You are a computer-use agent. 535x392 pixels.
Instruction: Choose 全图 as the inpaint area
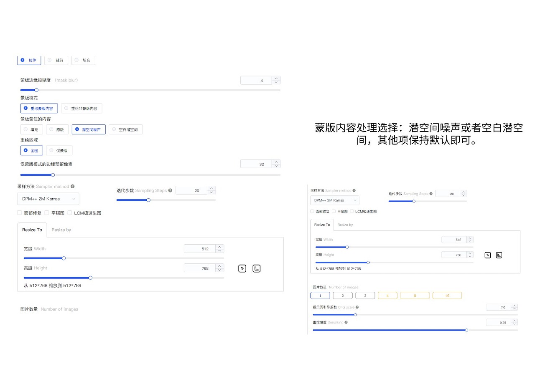(x=31, y=150)
